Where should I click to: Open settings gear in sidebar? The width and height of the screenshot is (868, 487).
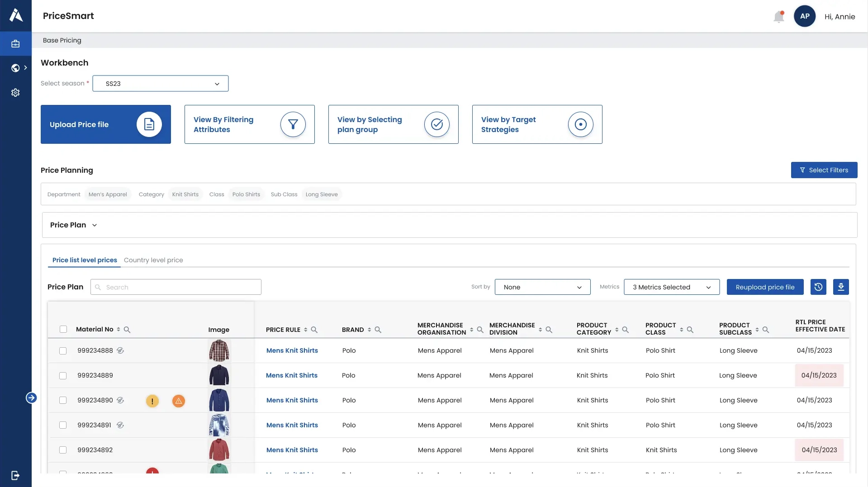click(x=15, y=93)
